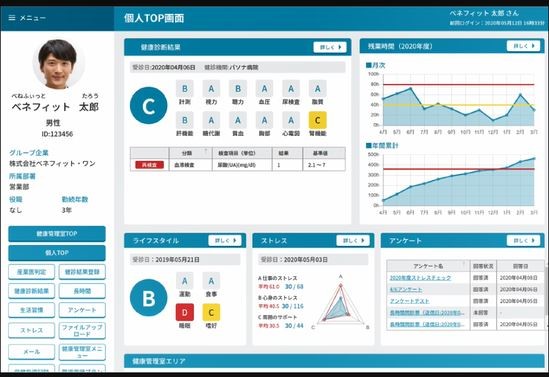Click the A grade badge for 胸部
Image resolution: width=549 pixels, height=377 pixels.
point(264,120)
